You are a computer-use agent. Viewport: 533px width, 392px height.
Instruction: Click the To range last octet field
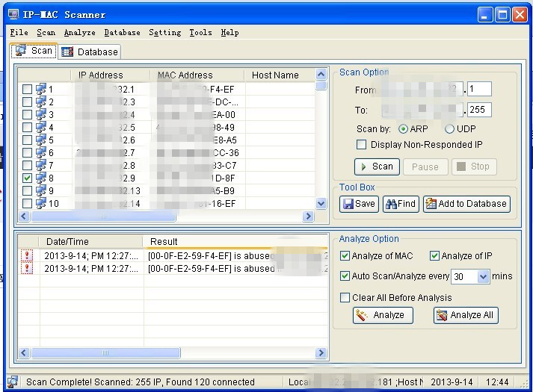479,110
